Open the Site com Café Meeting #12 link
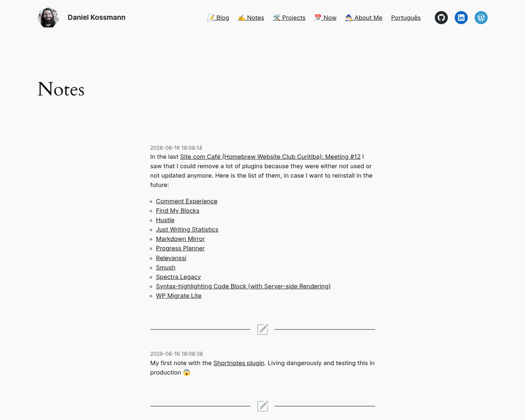 click(x=270, y=157)
